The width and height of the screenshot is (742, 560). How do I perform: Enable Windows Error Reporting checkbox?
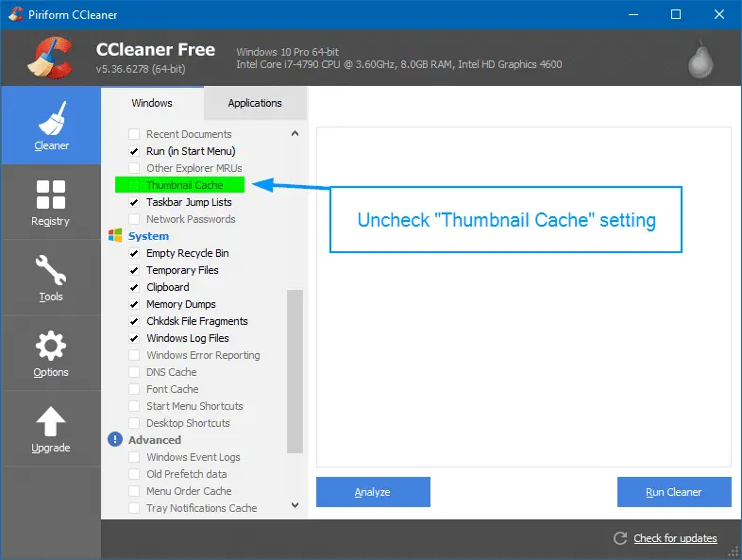point(134,355)
